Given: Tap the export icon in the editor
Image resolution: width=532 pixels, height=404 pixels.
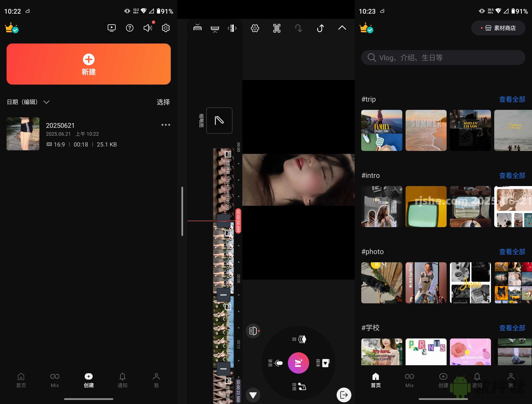Looking at the screenshot, I should [344, 395].
